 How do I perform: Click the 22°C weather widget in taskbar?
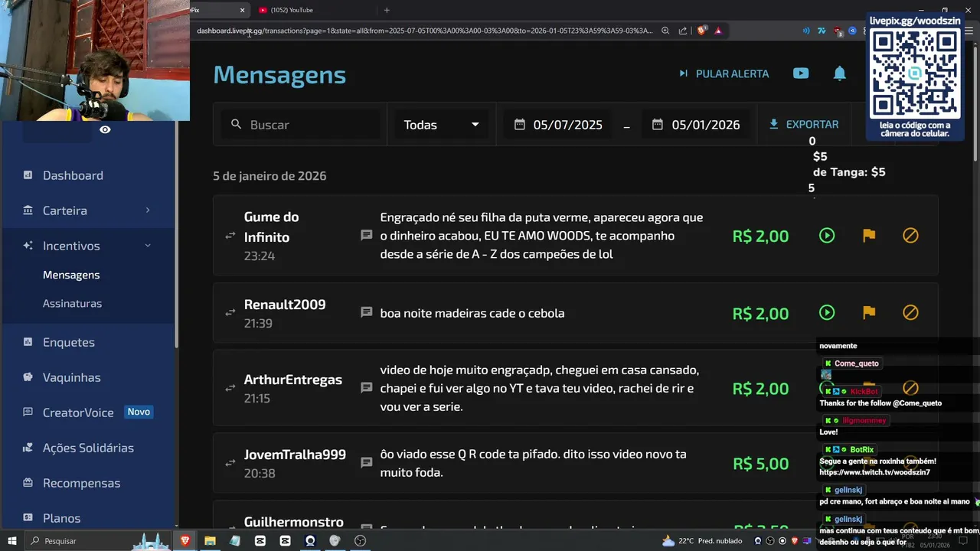click(x=702, y=540)
